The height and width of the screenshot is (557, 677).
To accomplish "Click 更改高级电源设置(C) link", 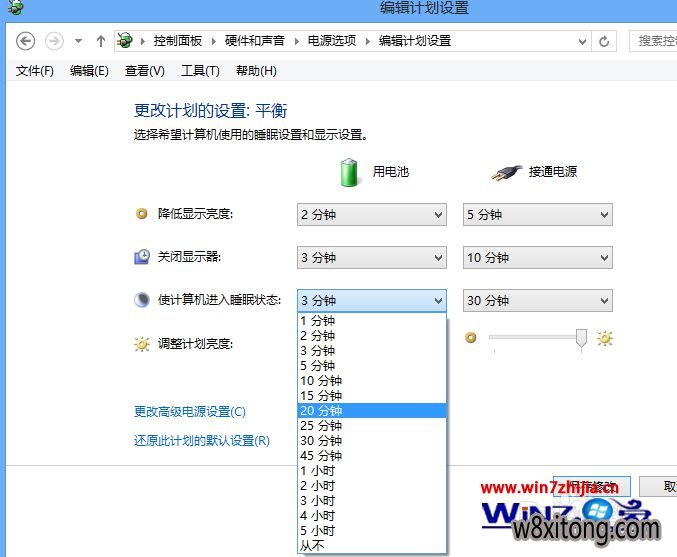I will coord(190,412).
